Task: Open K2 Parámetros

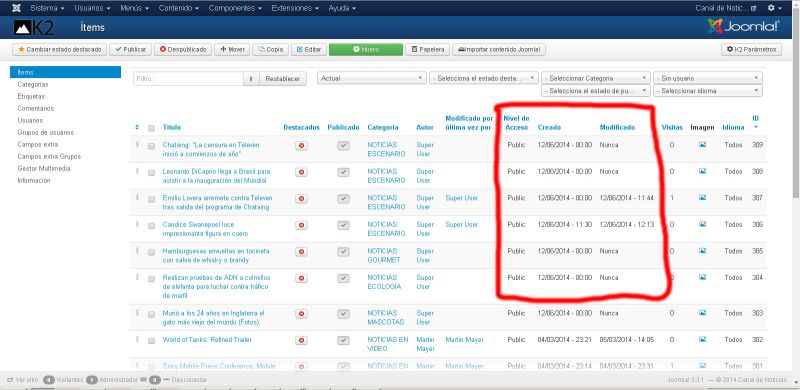Action: [x=751, y=50]
